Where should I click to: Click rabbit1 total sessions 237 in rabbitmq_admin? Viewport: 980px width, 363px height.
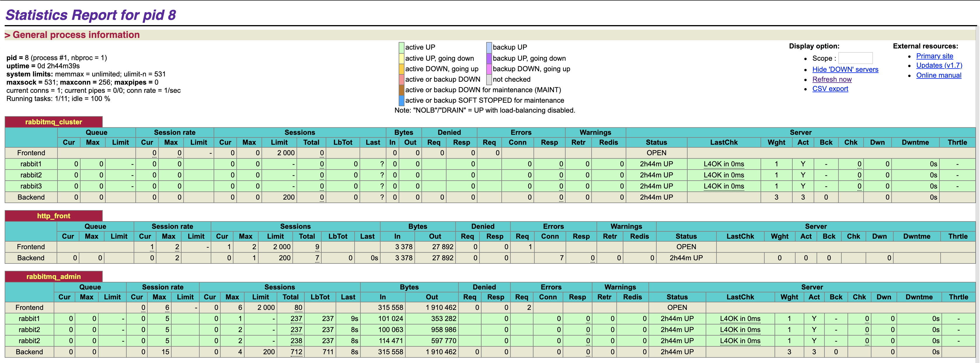(x=296, y=319)
